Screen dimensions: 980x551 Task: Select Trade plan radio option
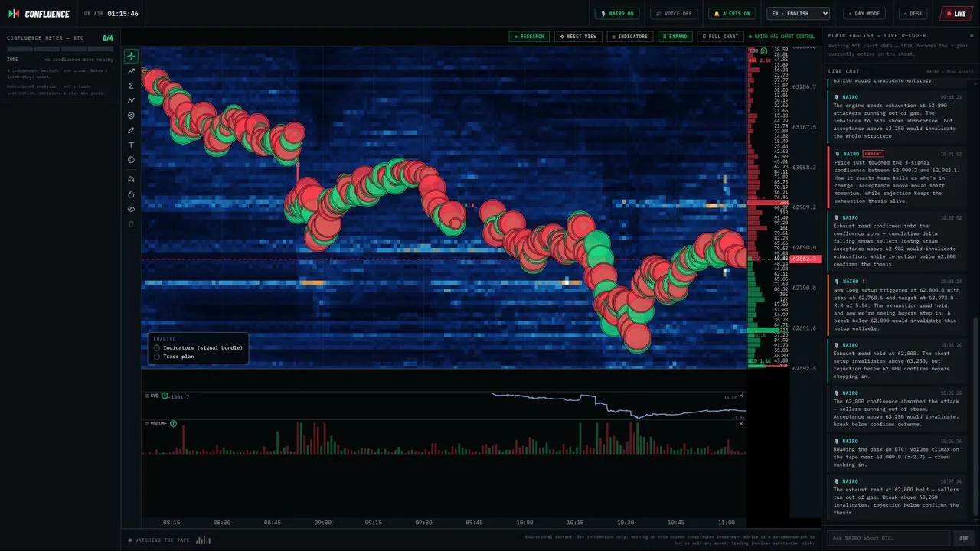[157, 356]
